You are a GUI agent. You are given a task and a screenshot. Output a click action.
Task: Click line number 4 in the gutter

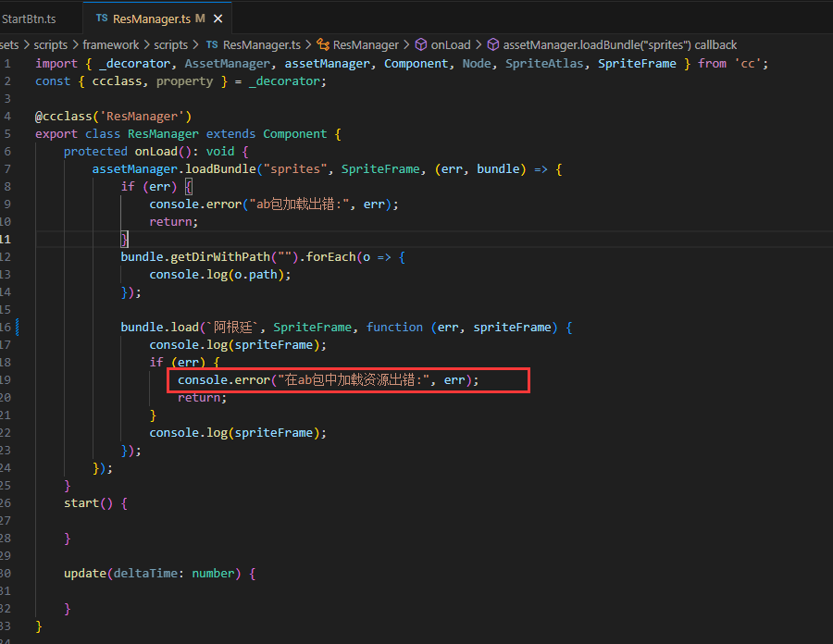coord(7,117)
